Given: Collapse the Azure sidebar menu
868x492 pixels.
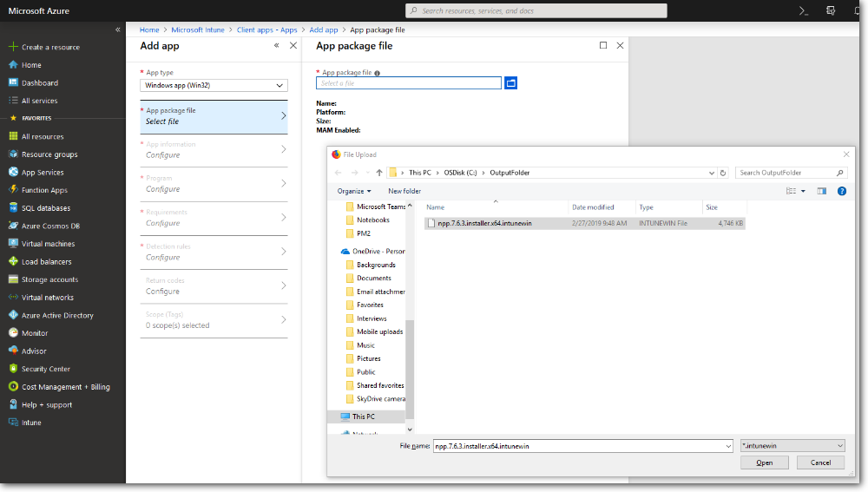Looking at the screenshot, I should [x=118, y=30].
